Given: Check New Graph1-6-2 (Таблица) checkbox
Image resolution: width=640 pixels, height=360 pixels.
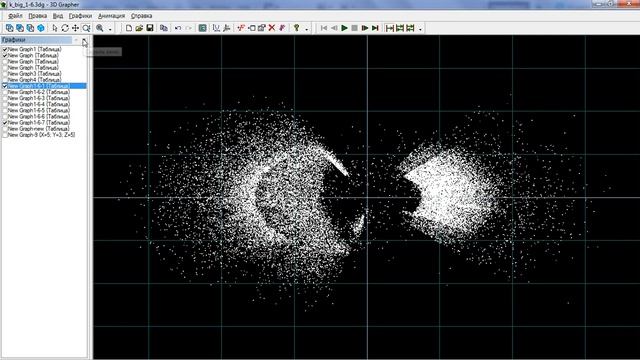Looking at the screenshot, I should [x=5, y=92].
